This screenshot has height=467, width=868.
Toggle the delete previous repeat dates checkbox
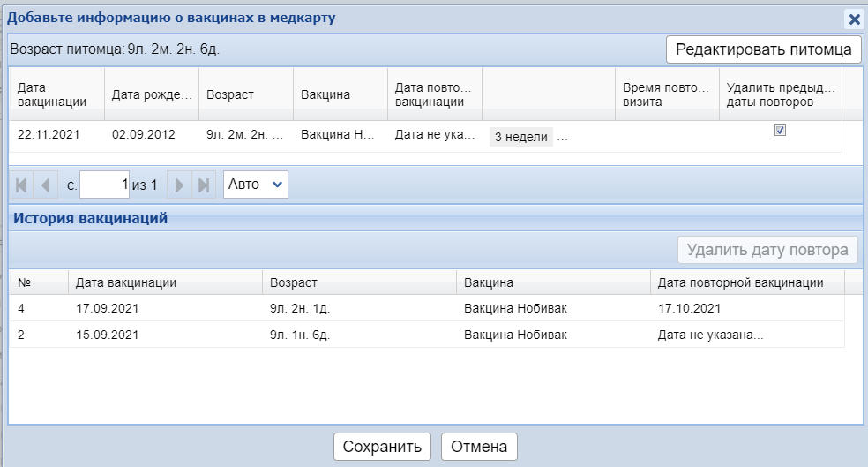pyautogui.click(x=780, y=131)
